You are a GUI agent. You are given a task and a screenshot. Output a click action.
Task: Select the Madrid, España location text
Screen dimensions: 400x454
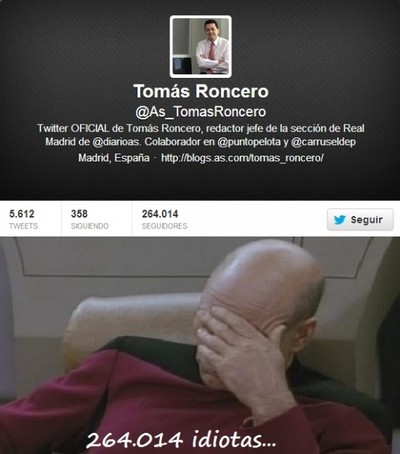click(x=114, y=158)
